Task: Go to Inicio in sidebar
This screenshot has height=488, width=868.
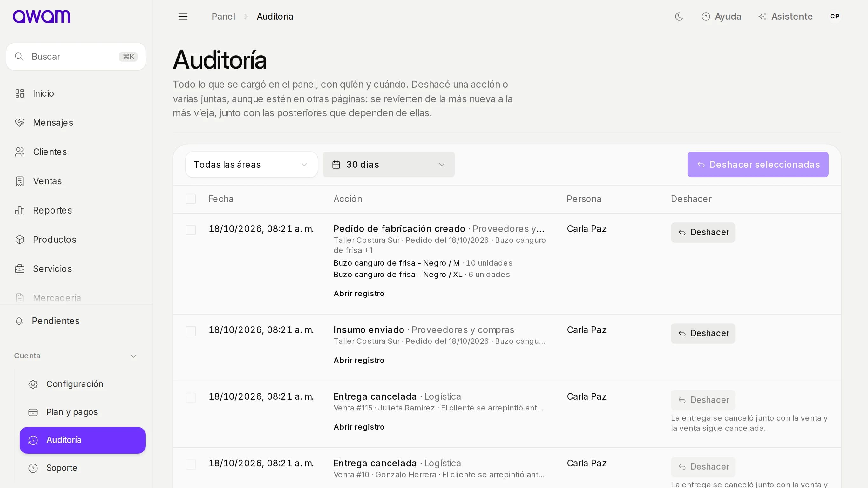Action: pyautogui.click(x=76, y=93)
